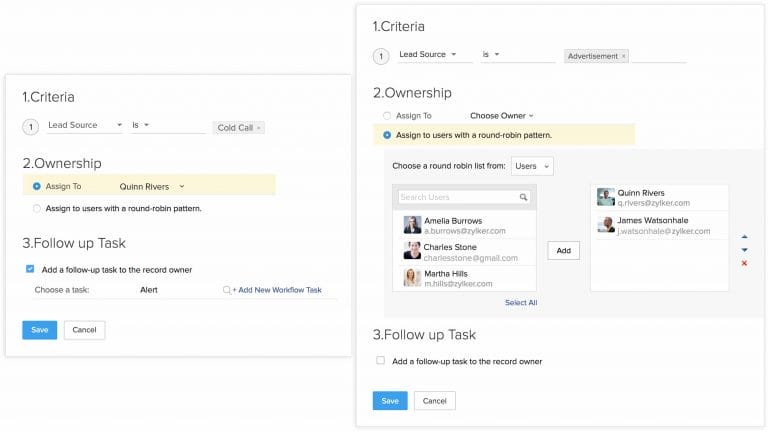Remove the Advertisement criteria tag
Image resolution: width=768 pixels, height=432 pixels.
[624, 56]
